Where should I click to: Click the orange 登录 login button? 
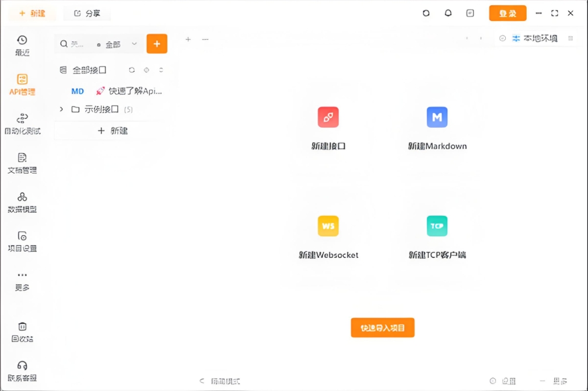pos(508,13)
